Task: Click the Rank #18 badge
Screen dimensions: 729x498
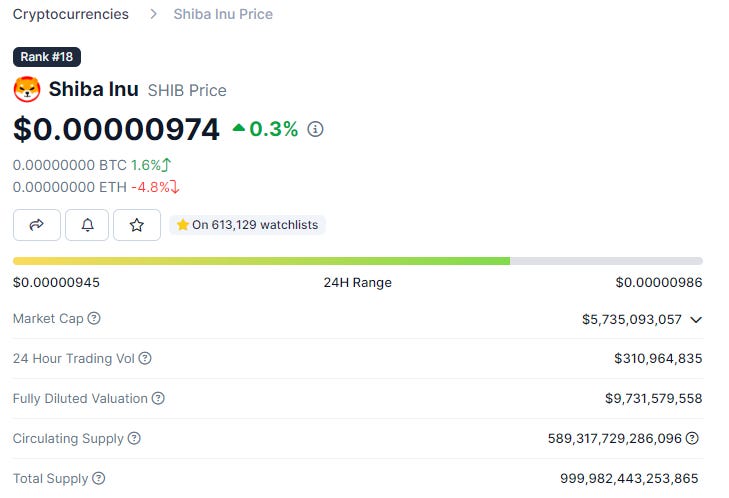Action: click(x=47, y=57)
